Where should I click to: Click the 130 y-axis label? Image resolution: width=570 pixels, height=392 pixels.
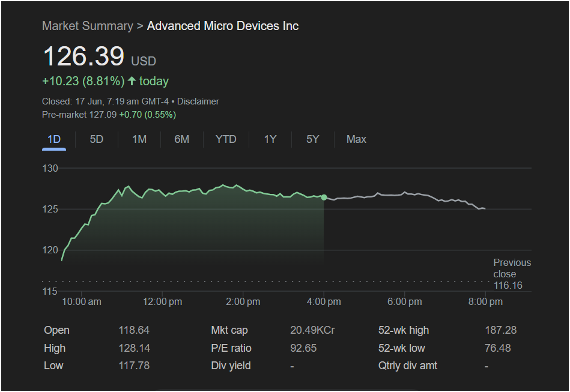50,169
